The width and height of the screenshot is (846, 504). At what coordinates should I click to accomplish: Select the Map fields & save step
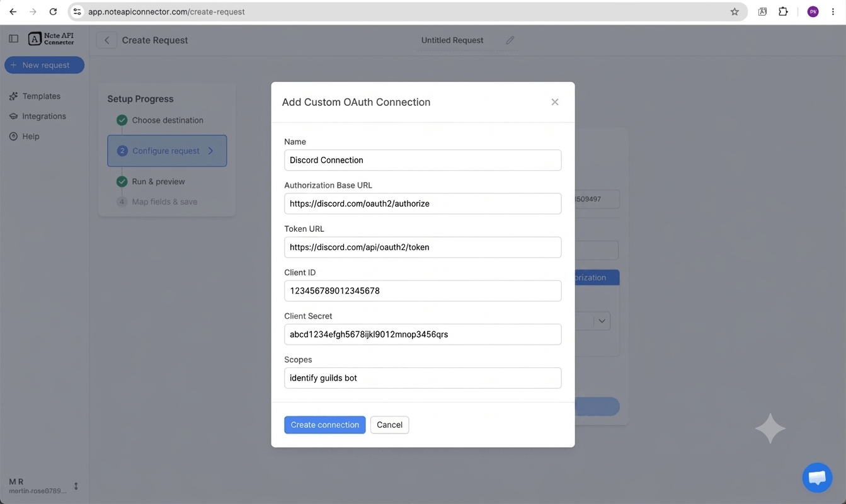[164, 202]
